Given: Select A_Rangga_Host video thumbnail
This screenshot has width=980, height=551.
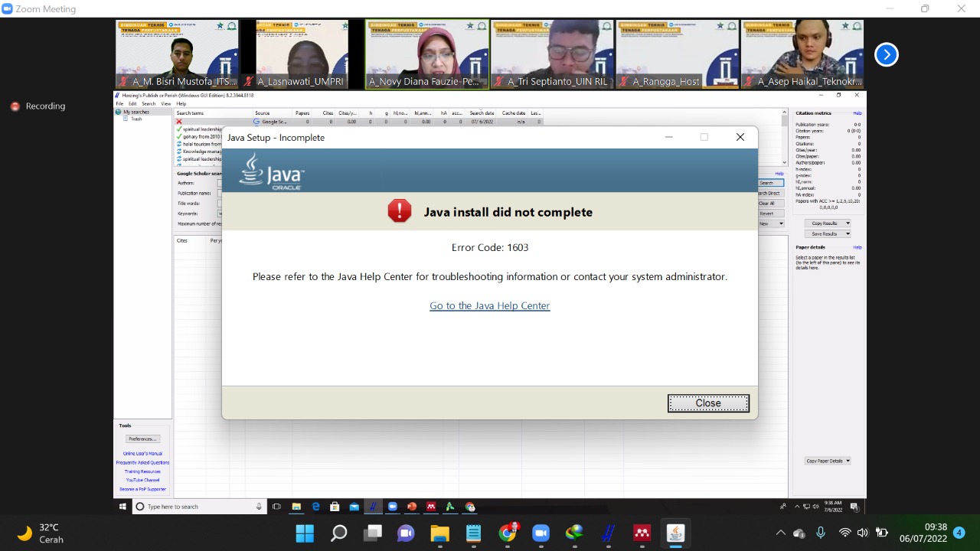Looking at the screenshot, I should pos(677,54).
